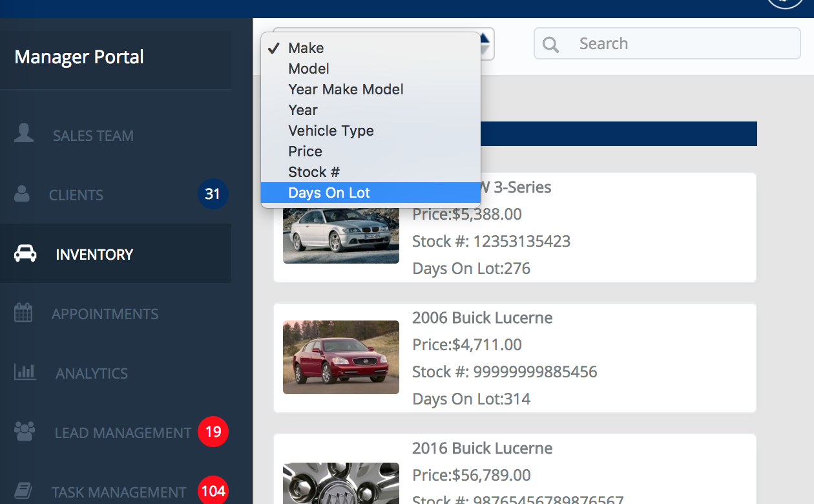Click Stock #: 12353135423 text
814x504 pixels.
[x=492, y=242]
